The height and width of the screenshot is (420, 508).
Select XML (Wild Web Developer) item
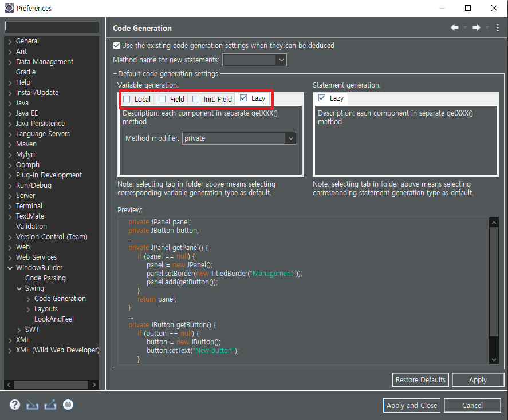[58, 350]
